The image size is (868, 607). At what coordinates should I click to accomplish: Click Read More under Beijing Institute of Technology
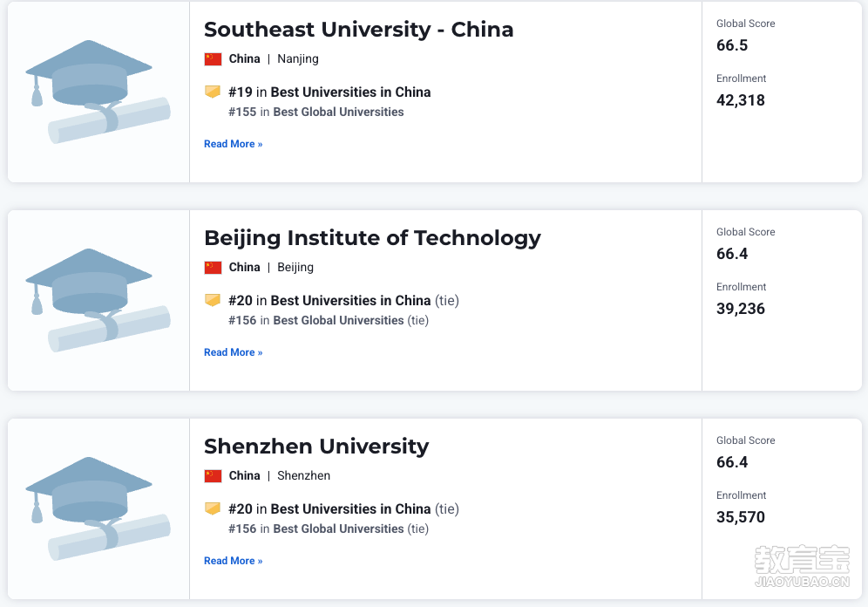tap(233, 352)
